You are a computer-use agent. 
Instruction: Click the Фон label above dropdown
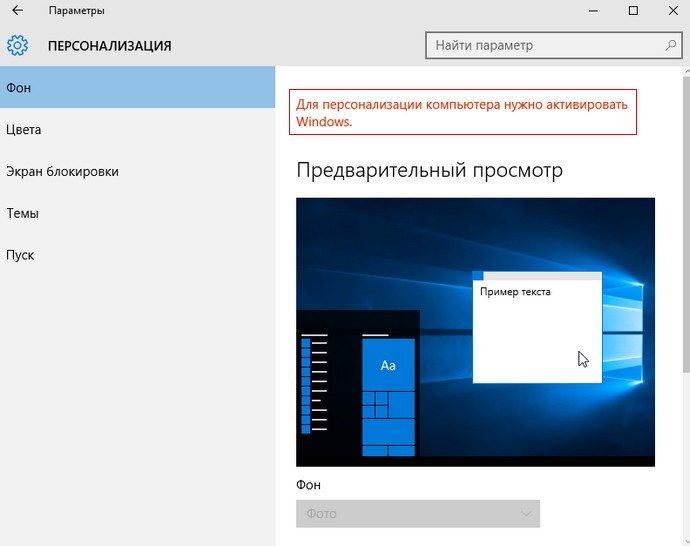pos(308,485)
